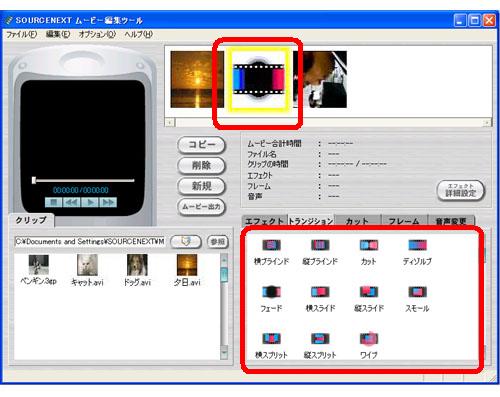Open the フレーム tab

(404, 221)
